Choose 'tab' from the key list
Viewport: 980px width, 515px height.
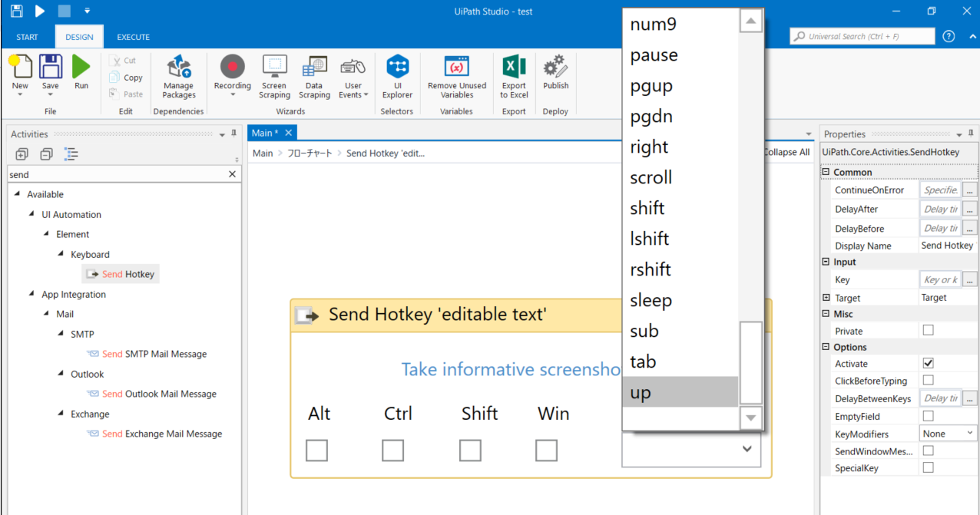pyautogui.click(x=680, y=361)
